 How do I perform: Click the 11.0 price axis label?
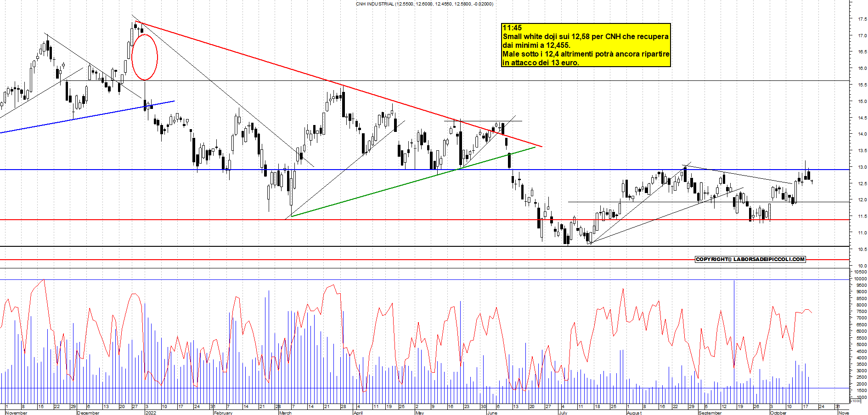[862, 233]
